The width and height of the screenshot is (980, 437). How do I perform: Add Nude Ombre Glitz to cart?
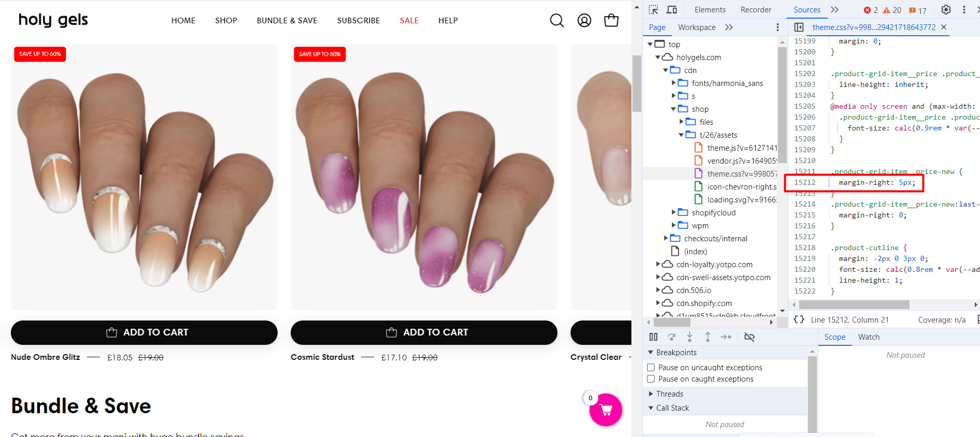[x=144, y=332]
